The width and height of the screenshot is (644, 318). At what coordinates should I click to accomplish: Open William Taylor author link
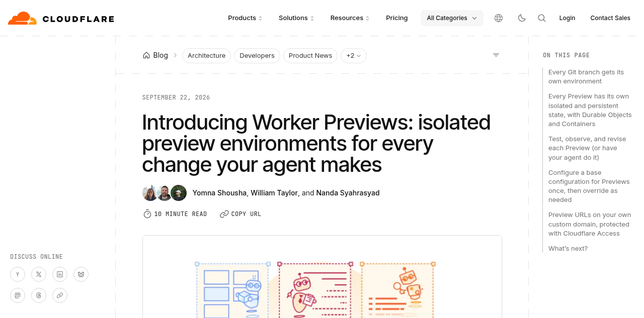coord(274,193)
